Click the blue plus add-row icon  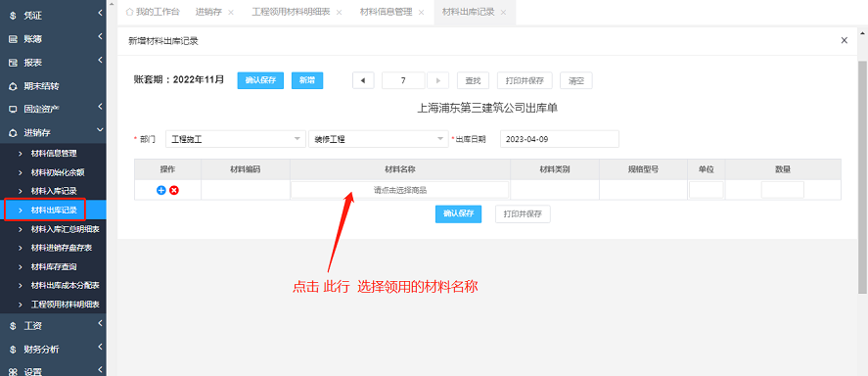(161, 190)
